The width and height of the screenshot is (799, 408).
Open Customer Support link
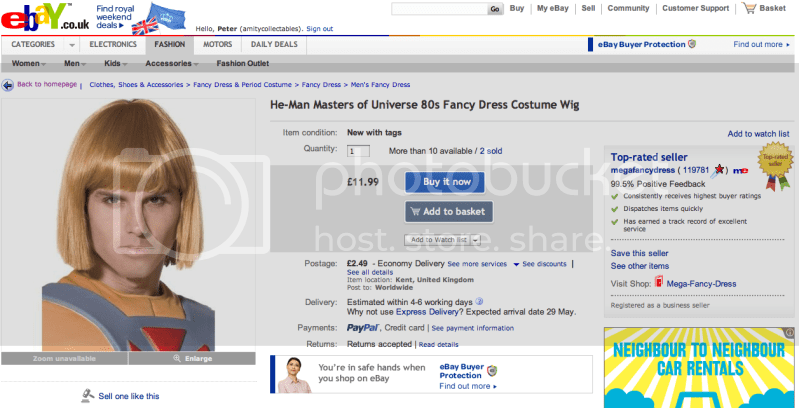point(696,8)
